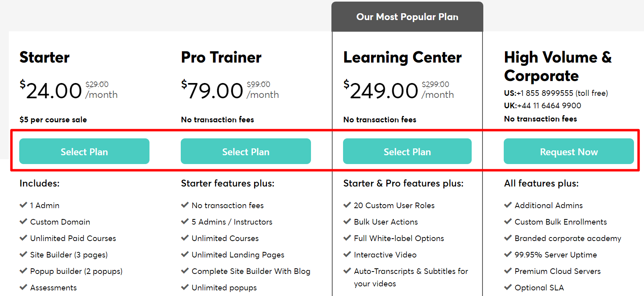Click the High Volume & Corporate heading
The width and height of the screenshot is (644, 296).
557,66
